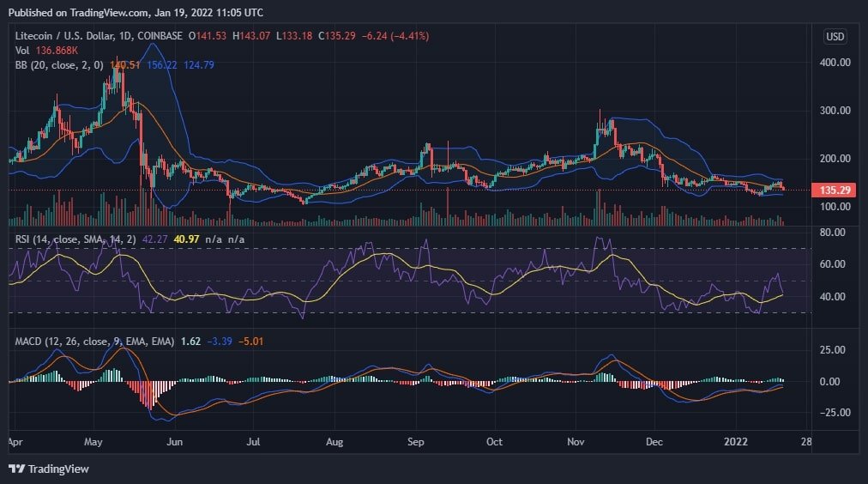The width and height of the screenshot is (868, 484).
Task: Click the Aug label on time axis
Action: coord(335,442)
